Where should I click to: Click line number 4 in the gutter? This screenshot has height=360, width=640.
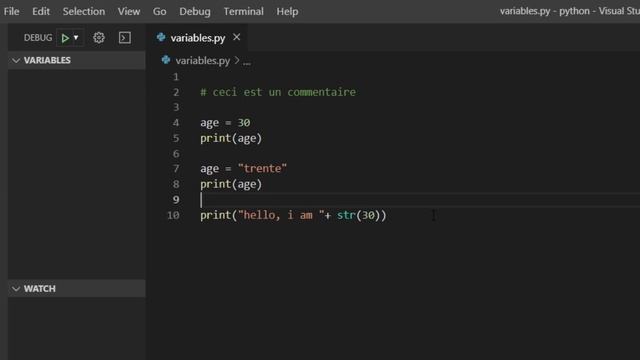click(x=176, y=123)
